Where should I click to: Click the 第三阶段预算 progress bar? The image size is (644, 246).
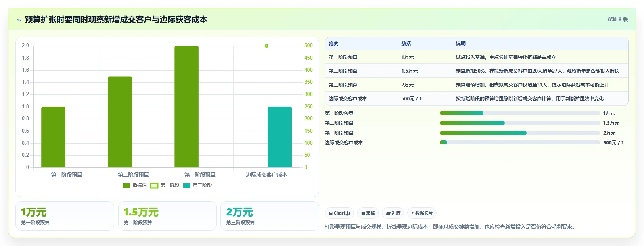pos(519,133)
